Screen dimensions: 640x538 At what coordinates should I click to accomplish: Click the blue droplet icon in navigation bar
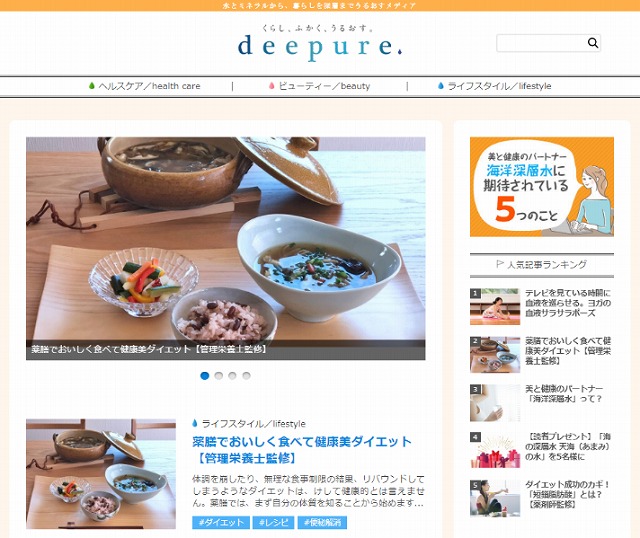click(441, 86)
